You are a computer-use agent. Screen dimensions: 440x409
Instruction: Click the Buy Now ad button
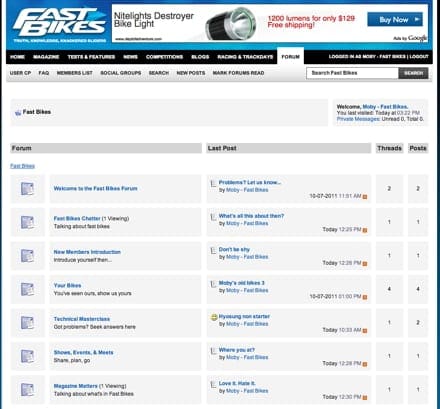coord(395,20)
